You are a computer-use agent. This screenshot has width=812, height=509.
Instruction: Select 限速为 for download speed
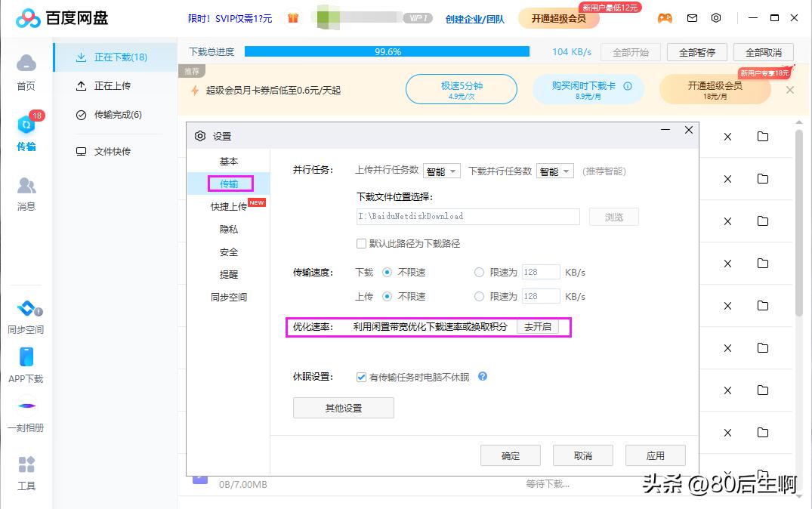point(480,272)
